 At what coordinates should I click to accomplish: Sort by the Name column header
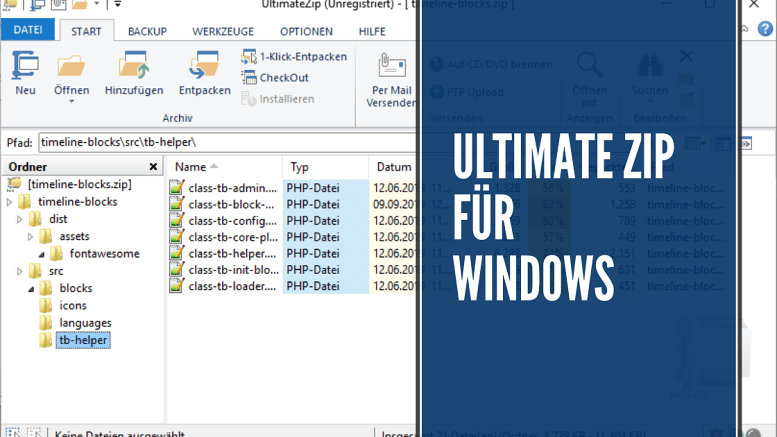pos(190,167)
